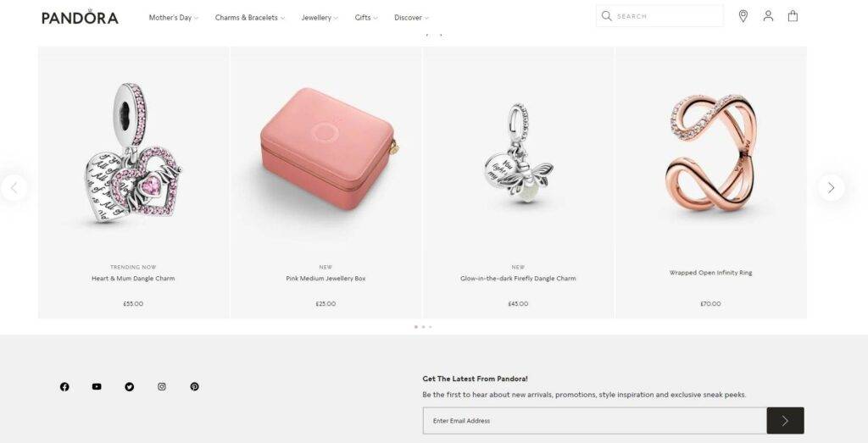Open the Twitter social icon

click(x=130, y=386)
